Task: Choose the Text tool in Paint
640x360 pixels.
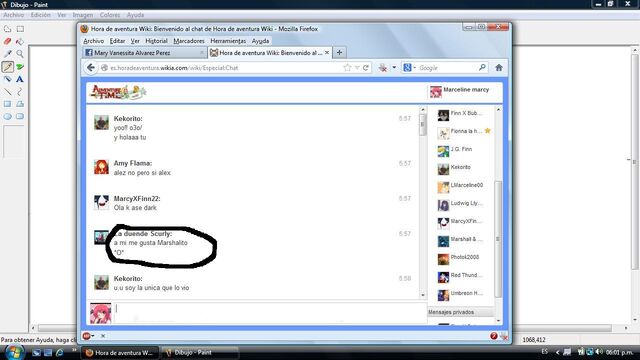Action: click(20, 79)
